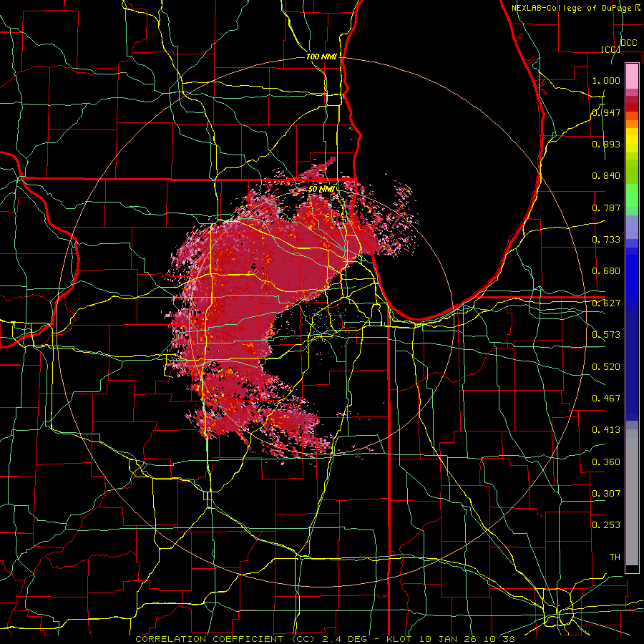Pick the yellow color scale segment
Screen dimensions: 644x644
pos(632,141)
